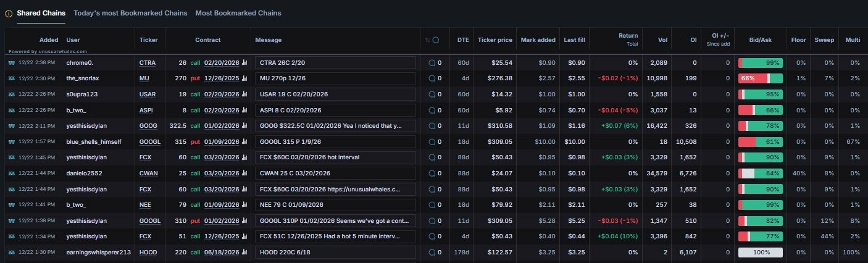Click the MU bid/ask bar showing 66%

[760, 78]
